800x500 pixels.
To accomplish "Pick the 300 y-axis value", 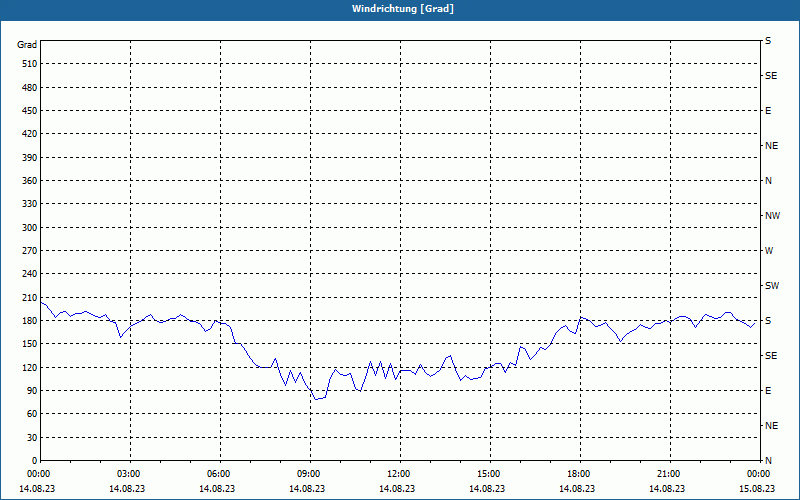I will click(30, 228).
